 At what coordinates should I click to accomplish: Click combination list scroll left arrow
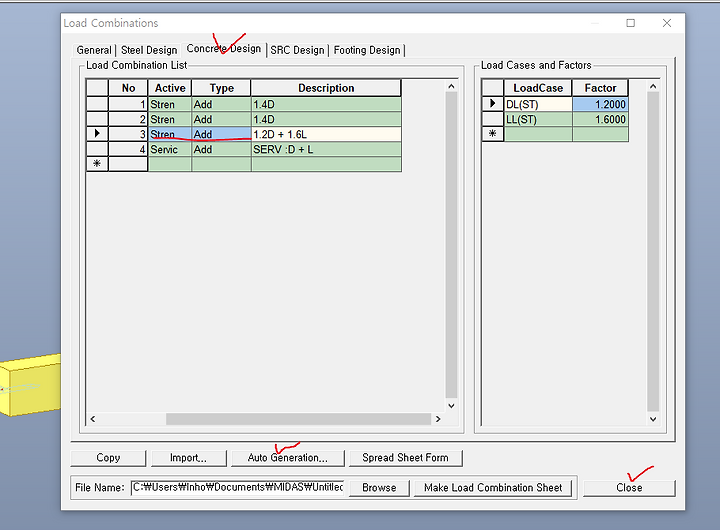(x=93, y=419)
